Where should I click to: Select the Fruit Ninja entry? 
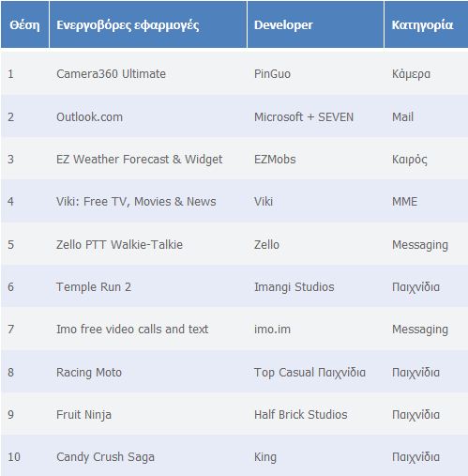(83, 415)
